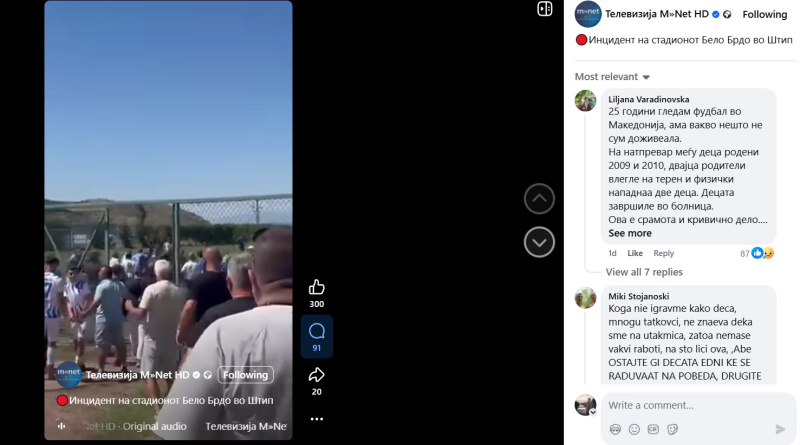The width and height of the screenshot is (800, 445).
Task: Toggle Following button on video overlay
Action: pos(245,375)
